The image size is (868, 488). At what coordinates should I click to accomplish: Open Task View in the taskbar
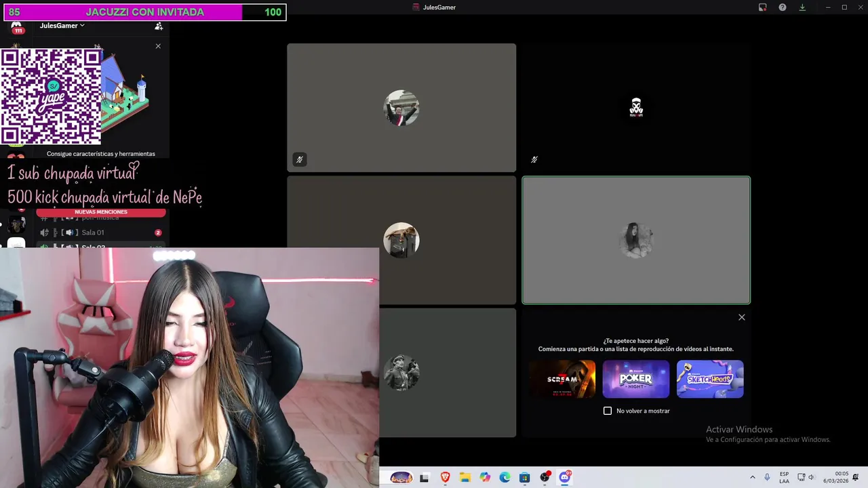pyautogui.click(x=425, y=478)
